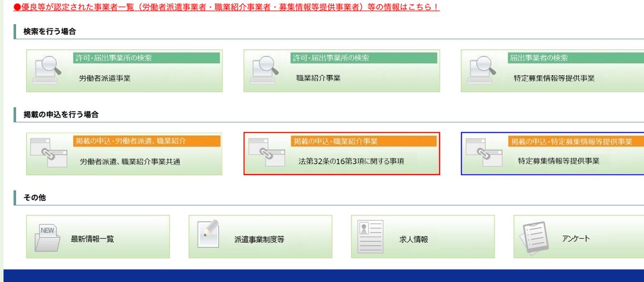Select 労働者派遣、職業紹介事業共通 listing application
The height and width of the screenshot is (282, 644).
(x=125, y=154)
